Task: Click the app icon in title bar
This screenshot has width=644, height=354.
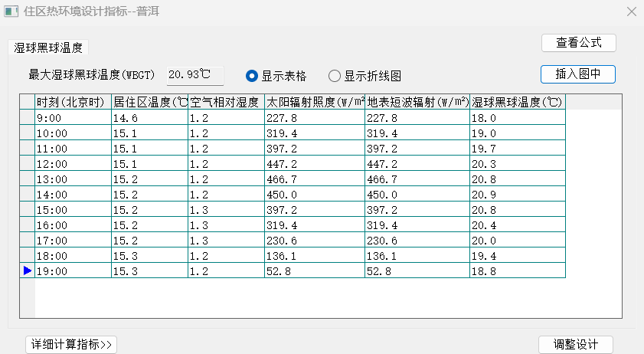Action: point(11,12)
